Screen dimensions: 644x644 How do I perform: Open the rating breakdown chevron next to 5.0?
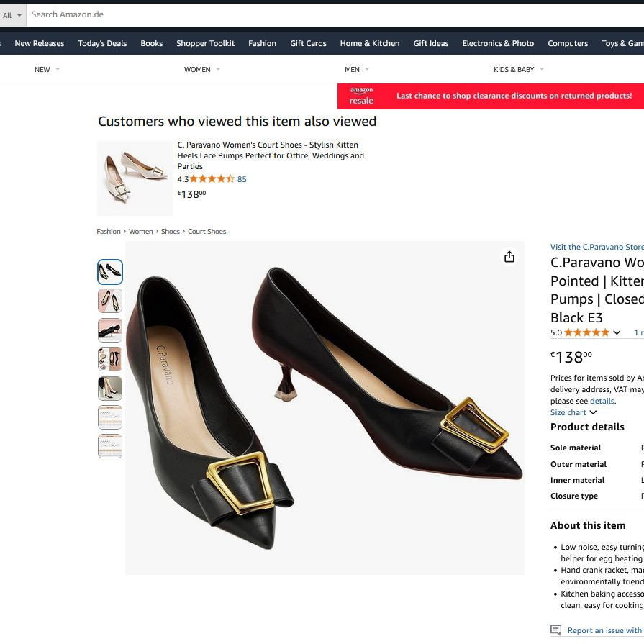click(x=617, y=332)
